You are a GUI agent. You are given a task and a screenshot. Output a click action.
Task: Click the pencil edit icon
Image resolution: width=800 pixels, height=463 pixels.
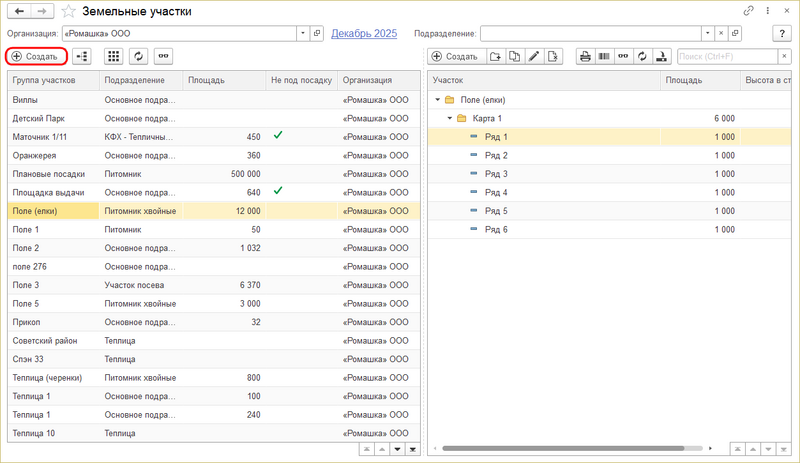[534, 57]
